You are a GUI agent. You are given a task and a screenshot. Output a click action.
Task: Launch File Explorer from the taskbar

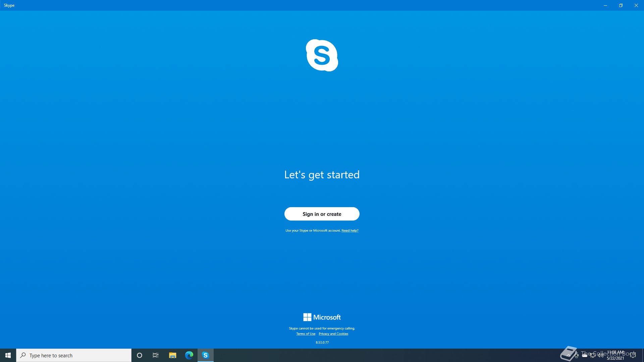172,355
